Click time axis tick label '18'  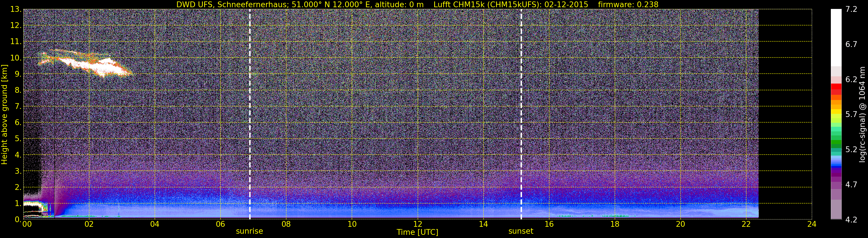[614, 224]
